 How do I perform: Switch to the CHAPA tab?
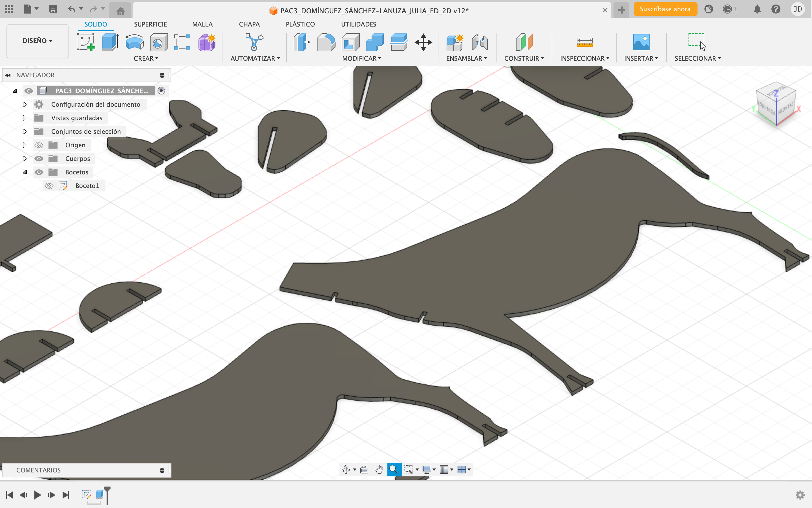coord(249,24)
